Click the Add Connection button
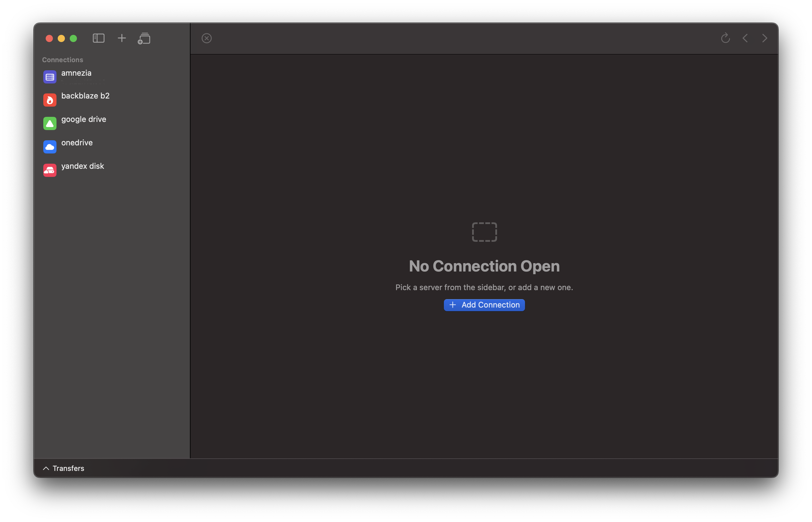This screenshot has height=522, width=812. (x=484, y=305)
